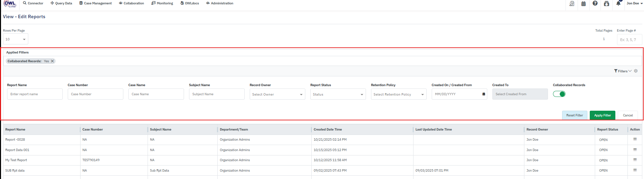Screen dimensions: 644x179
Task: Open the Record Owner dropdown
Action: tap(277, 94)
